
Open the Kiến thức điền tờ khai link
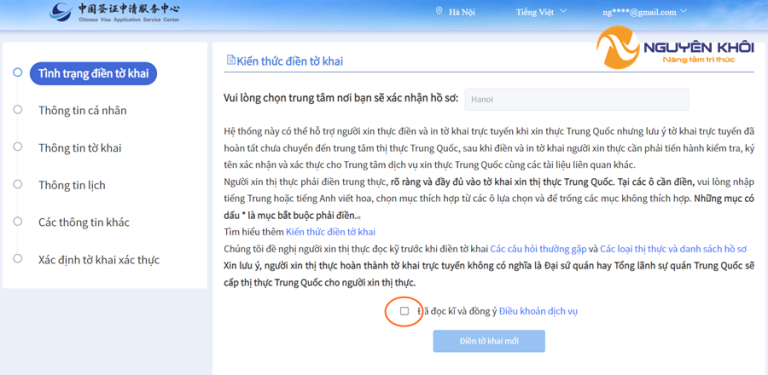tap(331, 232)
